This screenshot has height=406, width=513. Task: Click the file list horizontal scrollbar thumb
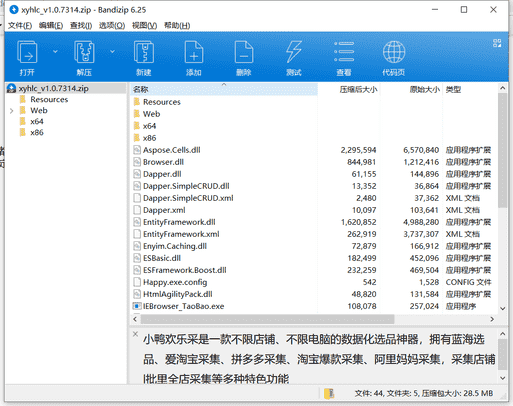point(267,319)
